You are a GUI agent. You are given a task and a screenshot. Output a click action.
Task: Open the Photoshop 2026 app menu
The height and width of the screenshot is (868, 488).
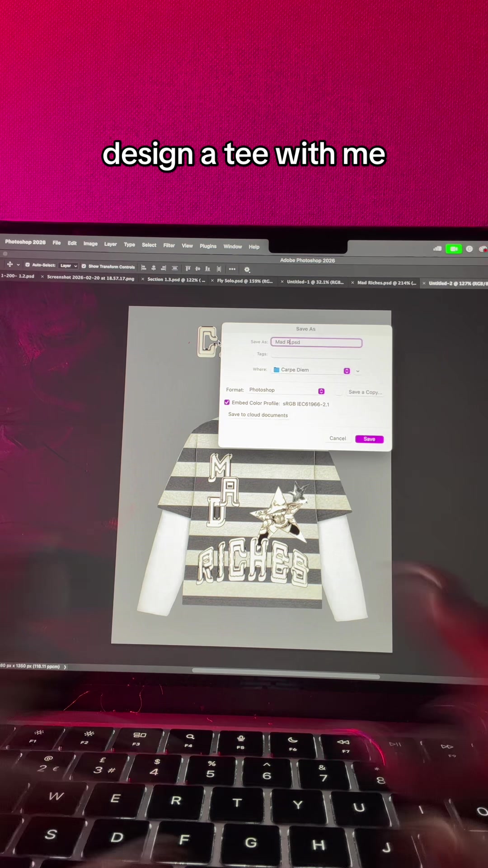[25, 242]
